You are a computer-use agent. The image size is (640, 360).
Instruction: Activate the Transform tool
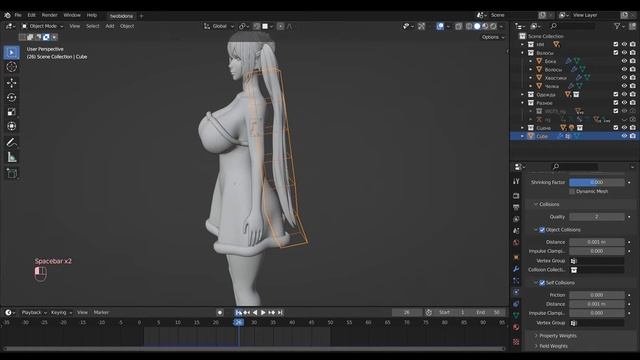click(11, 126)
